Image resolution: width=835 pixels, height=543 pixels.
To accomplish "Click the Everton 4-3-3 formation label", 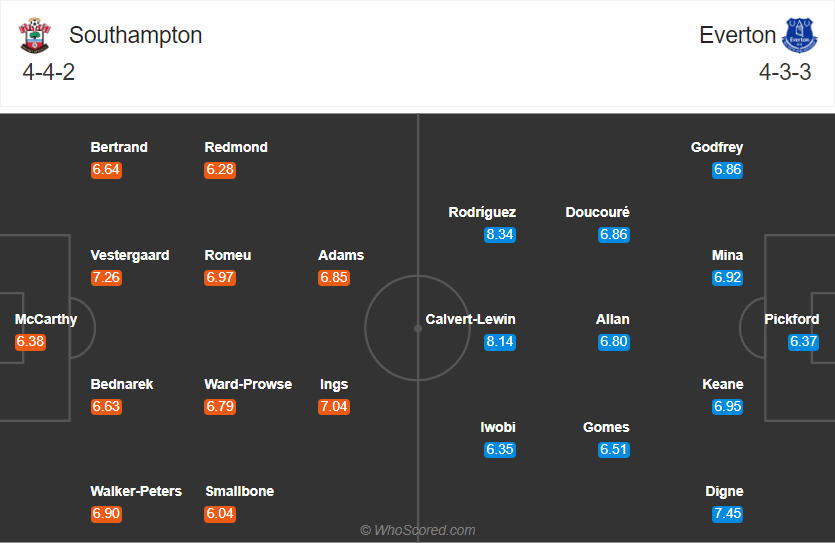I will point(785,73).
